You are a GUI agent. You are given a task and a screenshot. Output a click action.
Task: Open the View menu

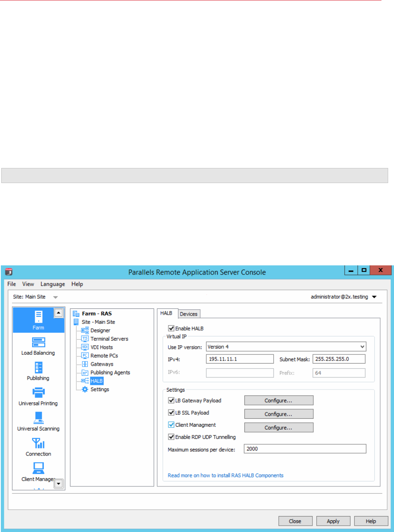point(28,284)
